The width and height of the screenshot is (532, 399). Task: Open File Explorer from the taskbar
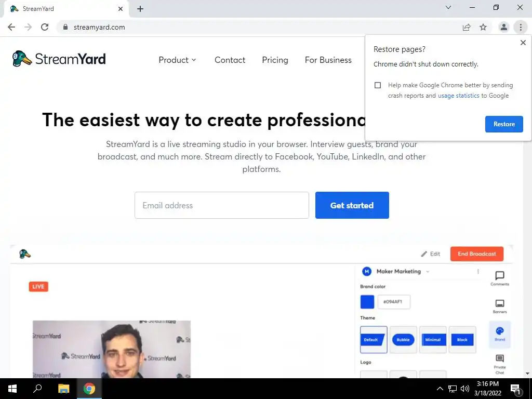click(63, 389)
